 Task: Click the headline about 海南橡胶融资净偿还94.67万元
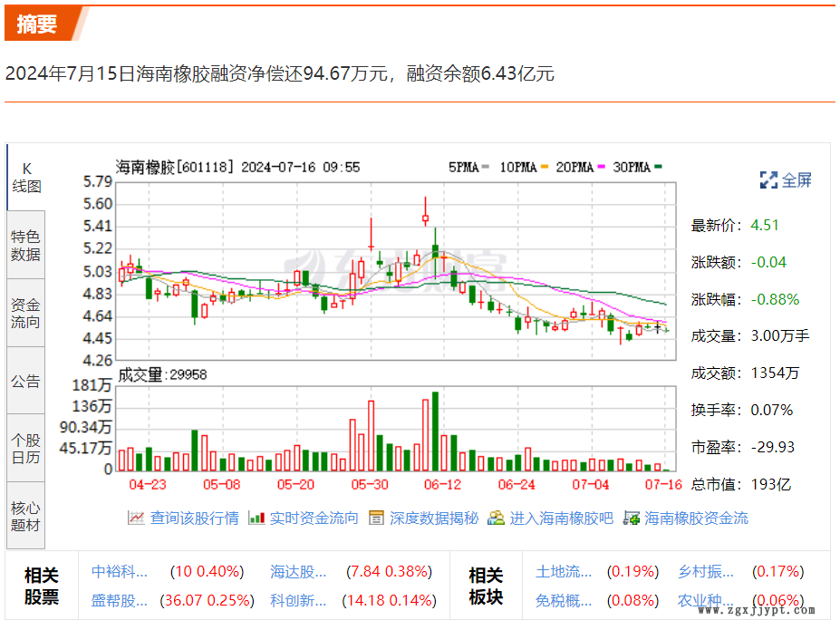[x=280, y=73]
